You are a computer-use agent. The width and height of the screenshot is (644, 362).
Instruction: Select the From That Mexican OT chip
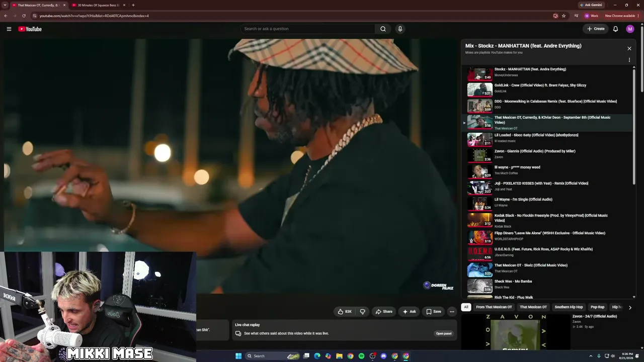[x=494, y=307]
